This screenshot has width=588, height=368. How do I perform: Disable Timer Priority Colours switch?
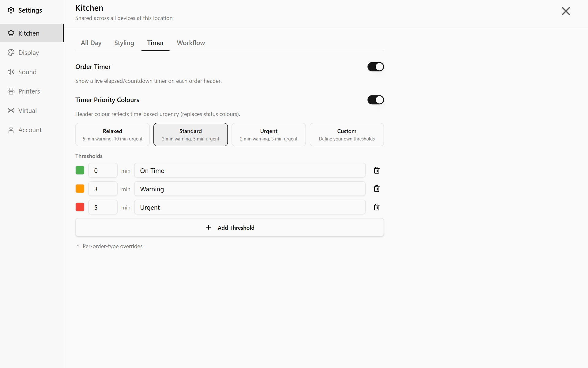click(375, 100)
